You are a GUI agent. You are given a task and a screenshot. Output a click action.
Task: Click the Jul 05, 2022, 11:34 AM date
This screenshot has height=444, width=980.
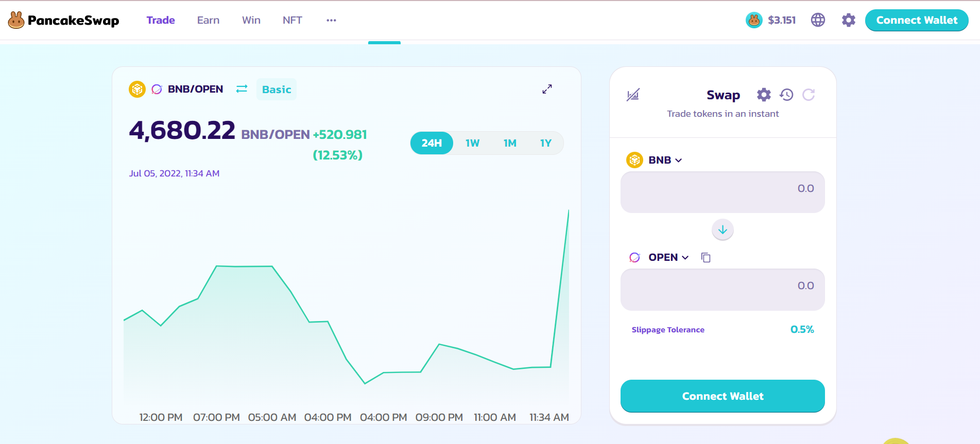coord(174,173)
